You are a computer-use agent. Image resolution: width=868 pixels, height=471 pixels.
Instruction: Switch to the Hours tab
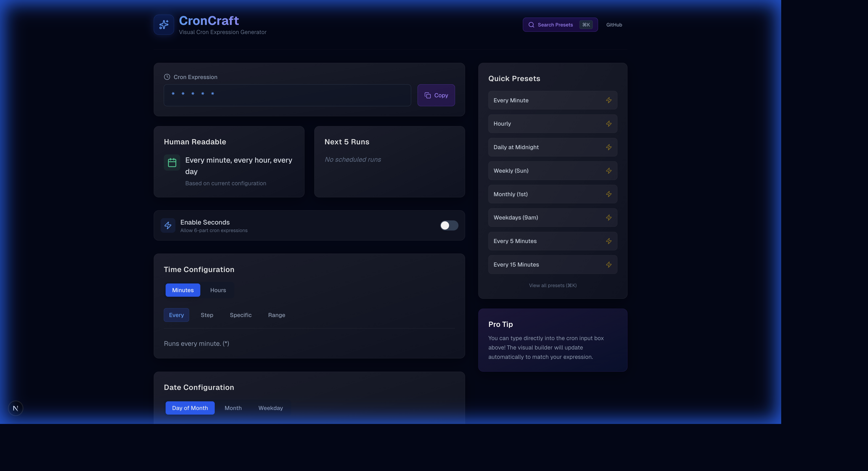click(x=218, y=290)
